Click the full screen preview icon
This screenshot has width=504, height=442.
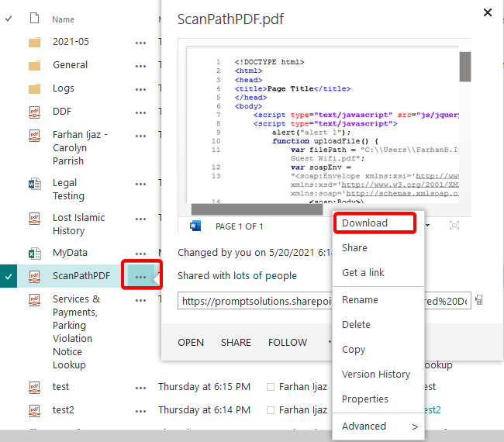454,226
